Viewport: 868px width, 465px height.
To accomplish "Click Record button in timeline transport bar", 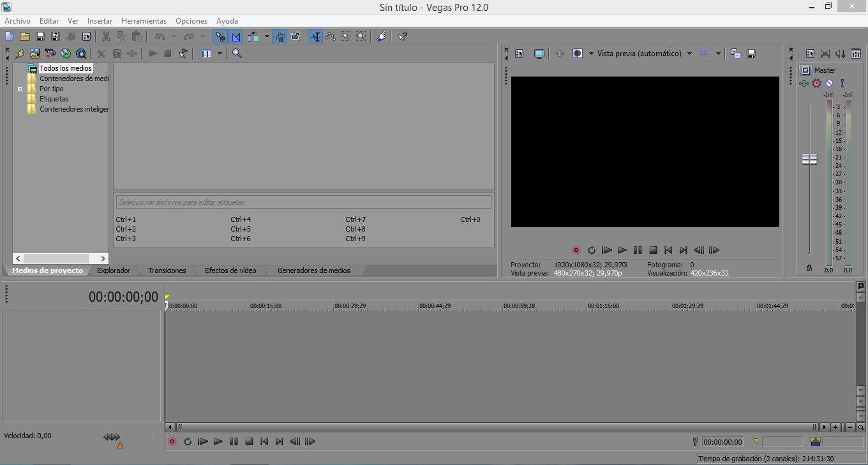I will pyautogui.click(x=172, y=441).
